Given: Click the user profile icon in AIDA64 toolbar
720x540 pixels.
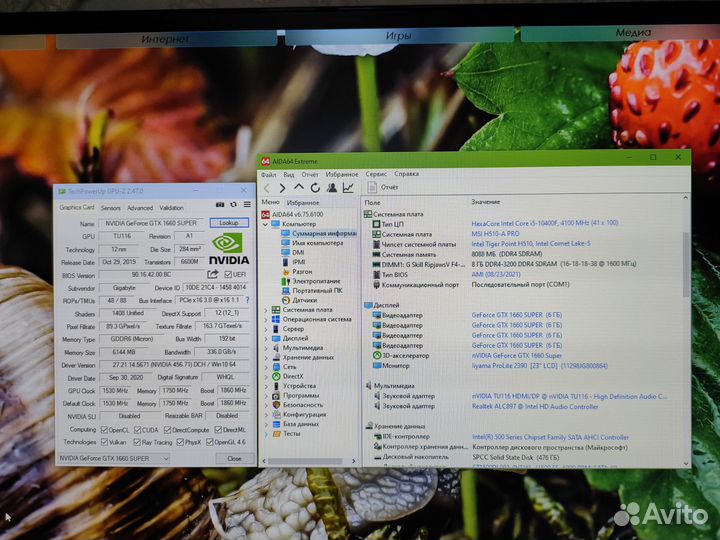Looking at the screenshot, I should point(331,187).
